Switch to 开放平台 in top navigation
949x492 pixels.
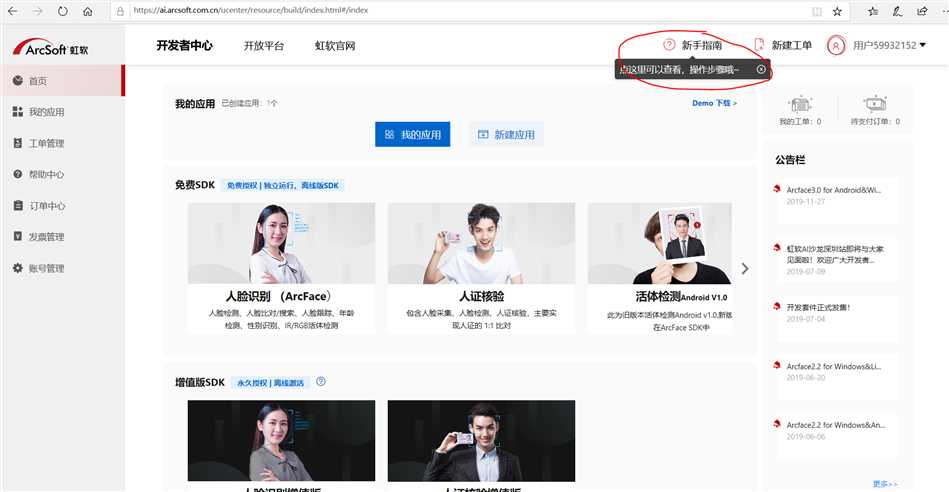point(264,45)
